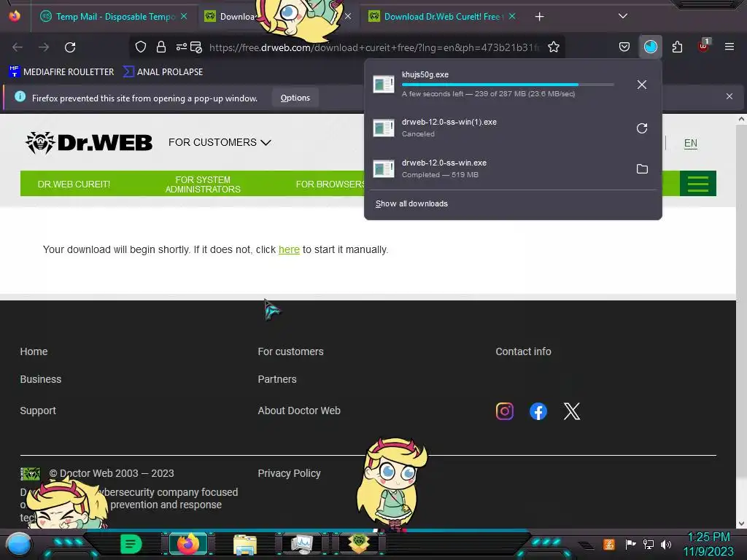Open the uBlock Origin extension icon
Screen dimensions: 747x560
[704, 46]
